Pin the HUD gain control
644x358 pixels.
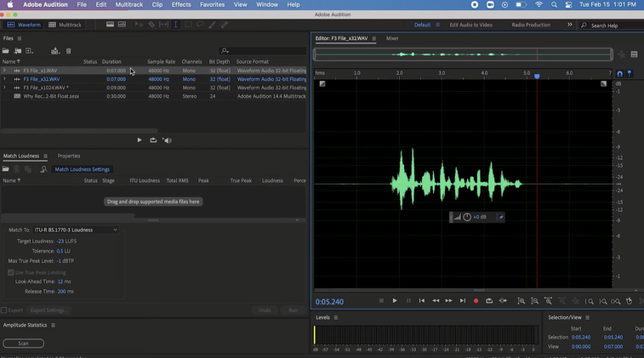[x=501, y=217]
